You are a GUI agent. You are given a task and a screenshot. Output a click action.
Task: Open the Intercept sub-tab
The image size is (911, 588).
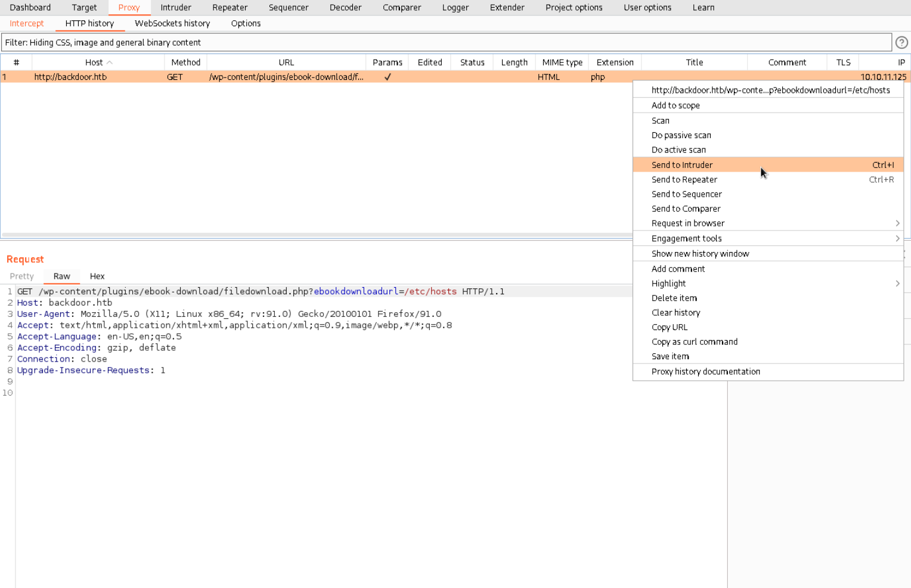click(27, 23)
